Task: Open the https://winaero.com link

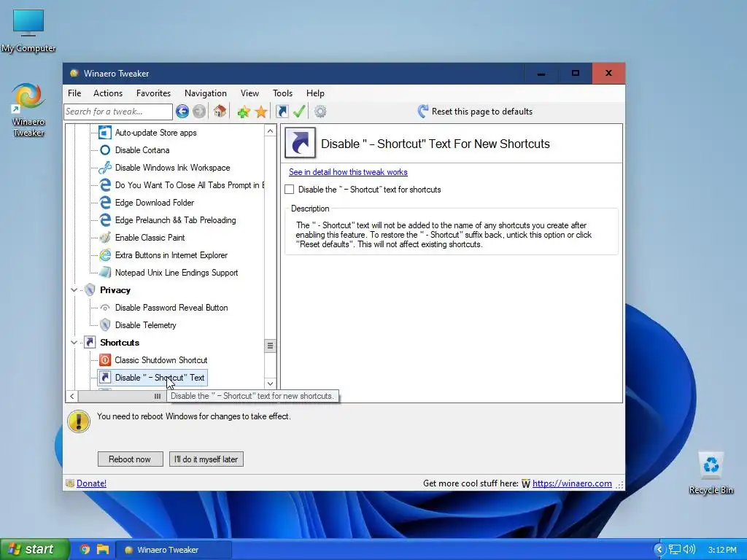Action: [572, 483]
